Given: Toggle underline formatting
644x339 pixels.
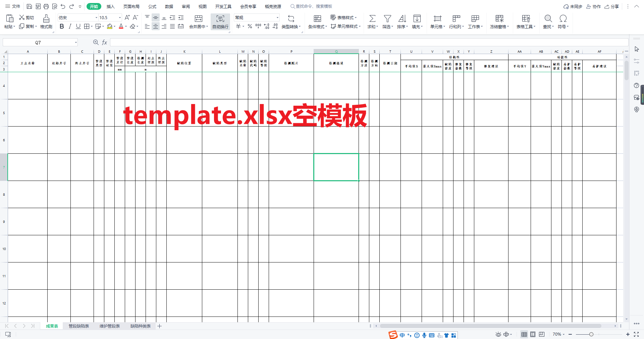Looking at the screenshot, I should pyautogui.click(x=78, y=27).
